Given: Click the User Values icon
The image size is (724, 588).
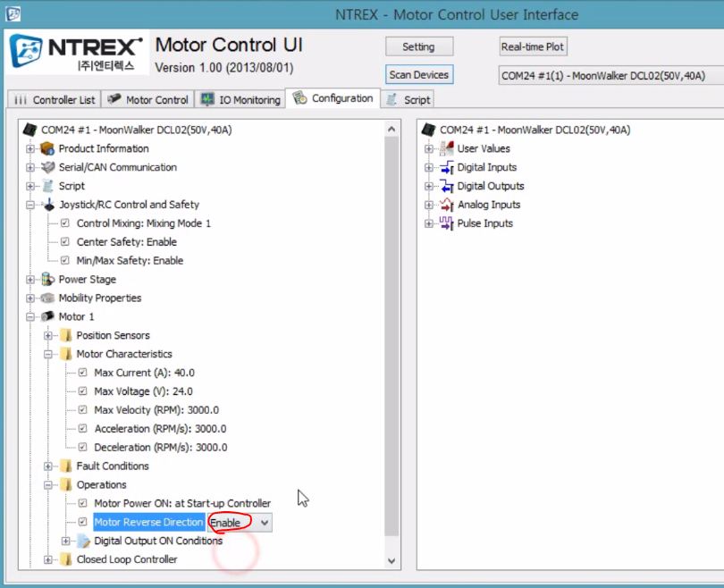Looking at the screenshot, I should coord(447,148).
